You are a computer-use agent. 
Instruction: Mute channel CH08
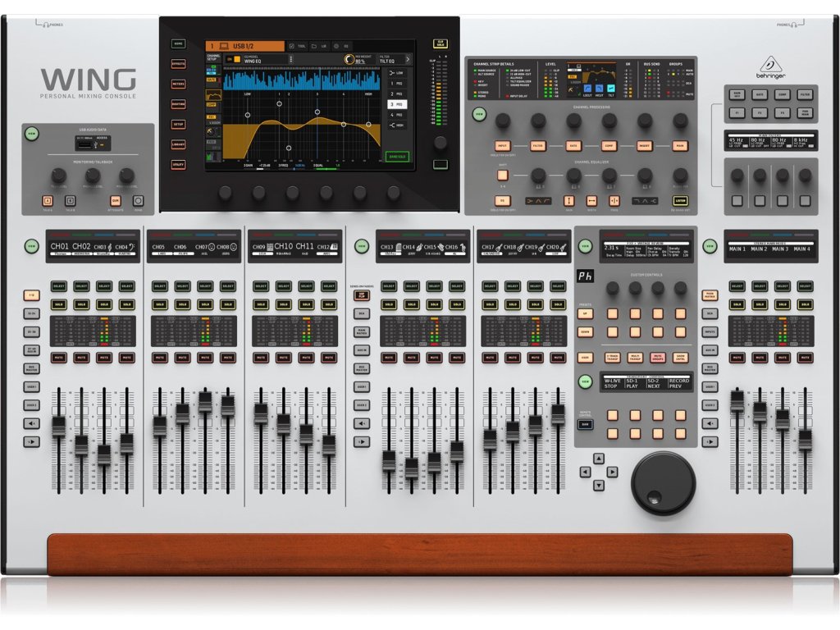tap(228, 358)
